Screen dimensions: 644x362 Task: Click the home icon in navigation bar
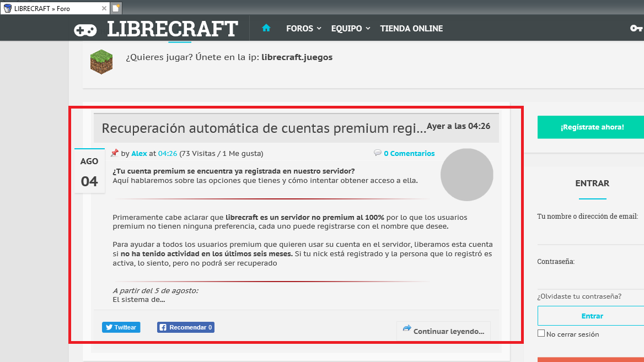tap(266, 28)
